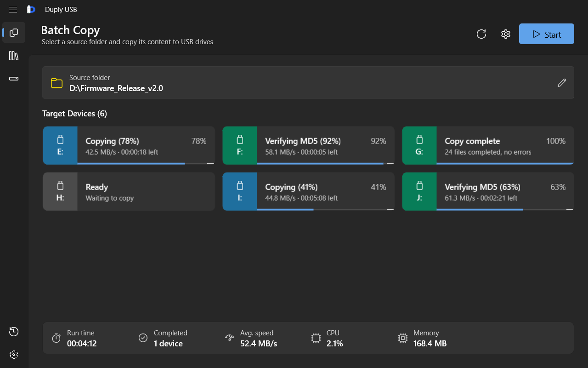Click the Start button
This screenshot has height=368, width=588.
(547, 34)
